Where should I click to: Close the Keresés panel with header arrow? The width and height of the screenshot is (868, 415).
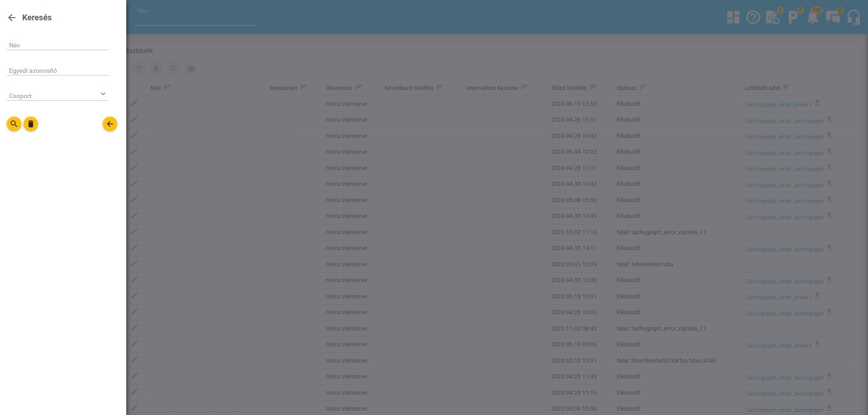click(12, 18)
